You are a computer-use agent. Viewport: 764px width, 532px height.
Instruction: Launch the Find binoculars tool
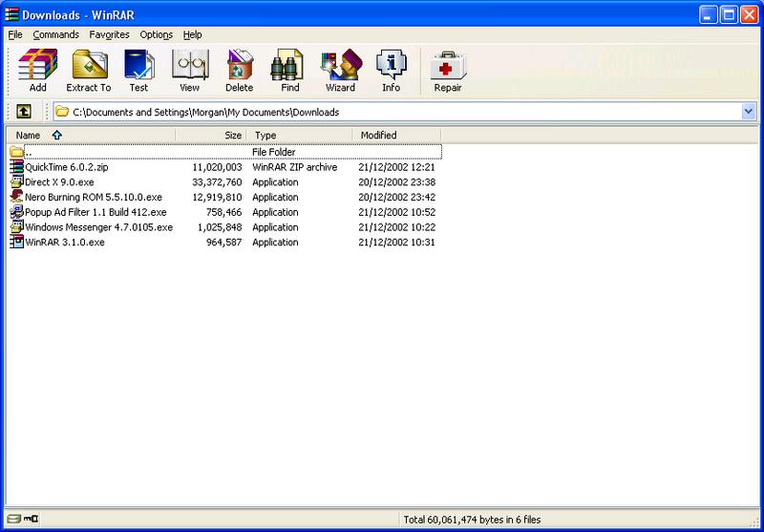click(x=289, y=71)
